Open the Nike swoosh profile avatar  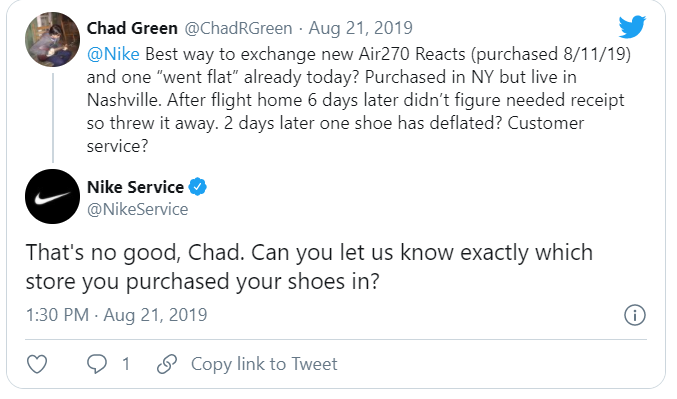(x=52, y=196)
